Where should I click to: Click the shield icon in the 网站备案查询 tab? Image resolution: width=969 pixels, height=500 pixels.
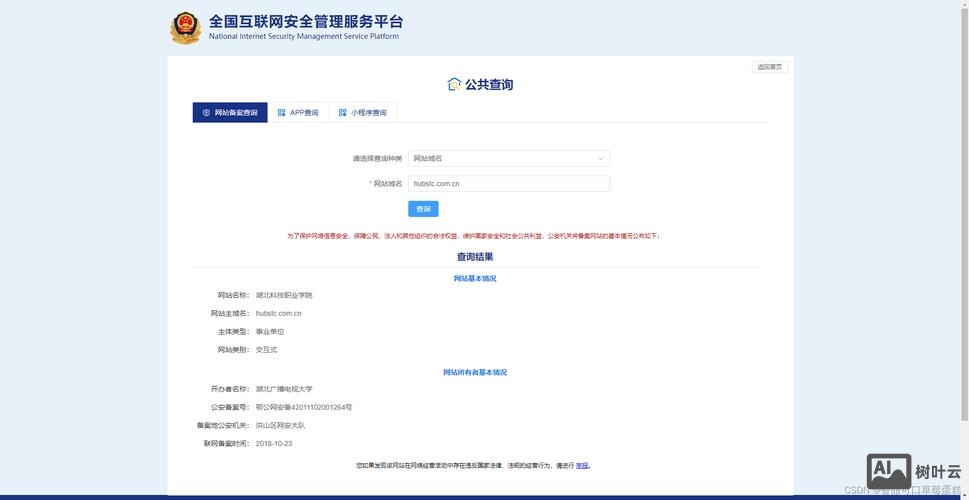206,112
